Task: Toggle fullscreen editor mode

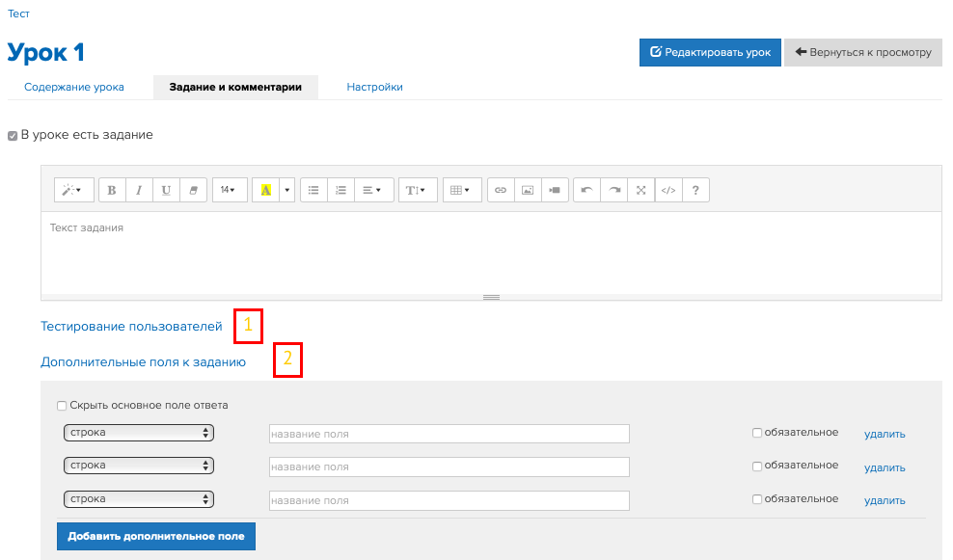Action: [641, 190]
